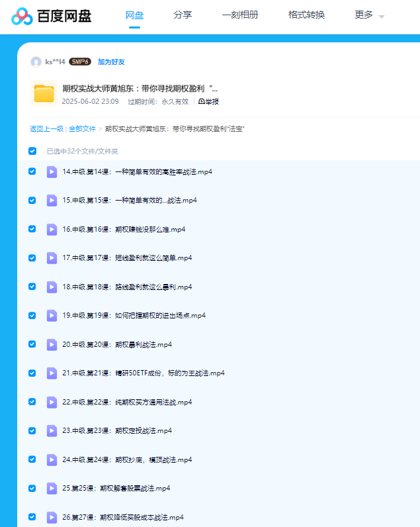Expand the 更多 dropdown menu

pos(369,15)
